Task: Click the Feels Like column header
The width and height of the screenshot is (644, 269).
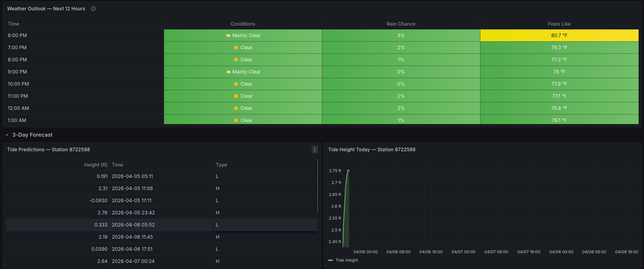Action: pos(559,24)
